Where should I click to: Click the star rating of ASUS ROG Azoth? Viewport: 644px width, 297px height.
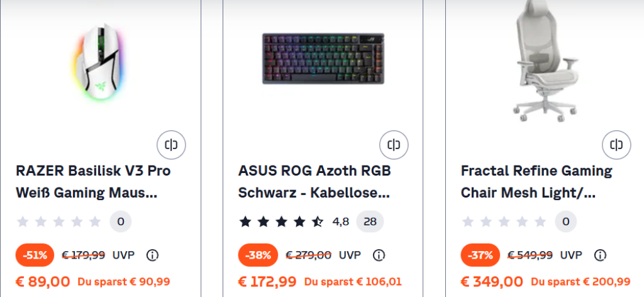(x=282, y=221)
